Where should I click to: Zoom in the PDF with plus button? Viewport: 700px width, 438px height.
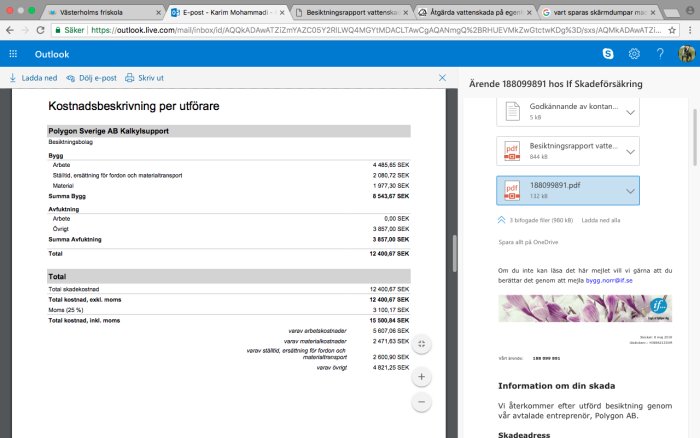tap(421, 377)
